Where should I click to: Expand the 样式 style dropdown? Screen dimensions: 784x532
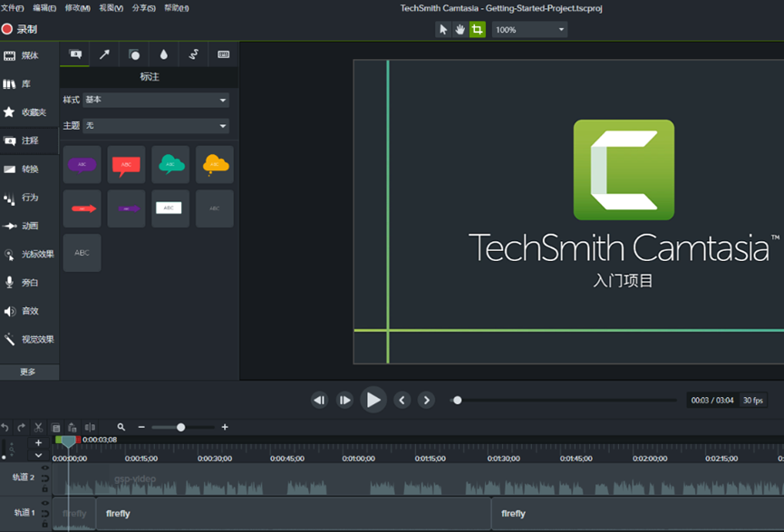[x=156, y=100]
